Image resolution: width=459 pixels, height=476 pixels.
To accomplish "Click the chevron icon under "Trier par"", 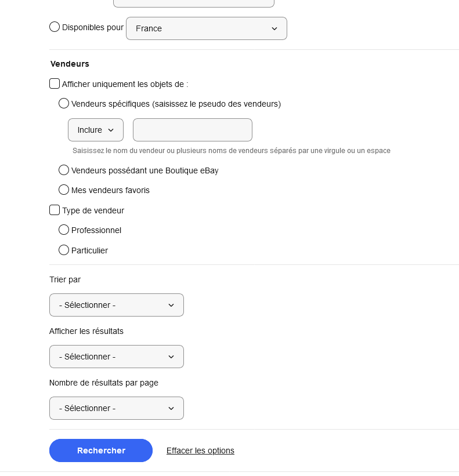I will coord(171,305).
